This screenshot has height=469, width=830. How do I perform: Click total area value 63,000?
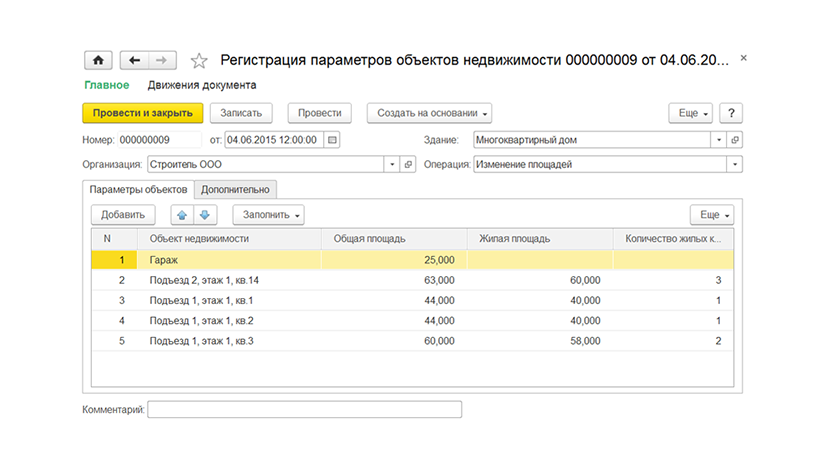pos(439,280)
